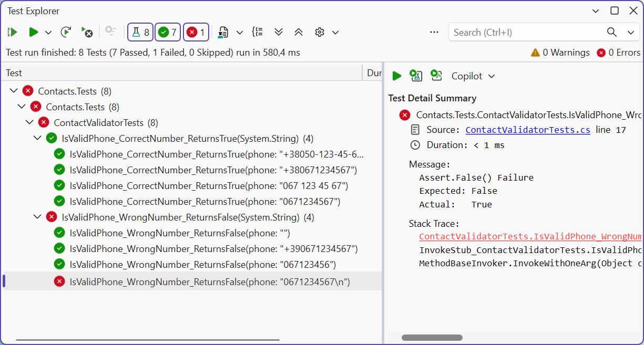
Task: Open the search filter dropdown arrow
Action: 631,33
